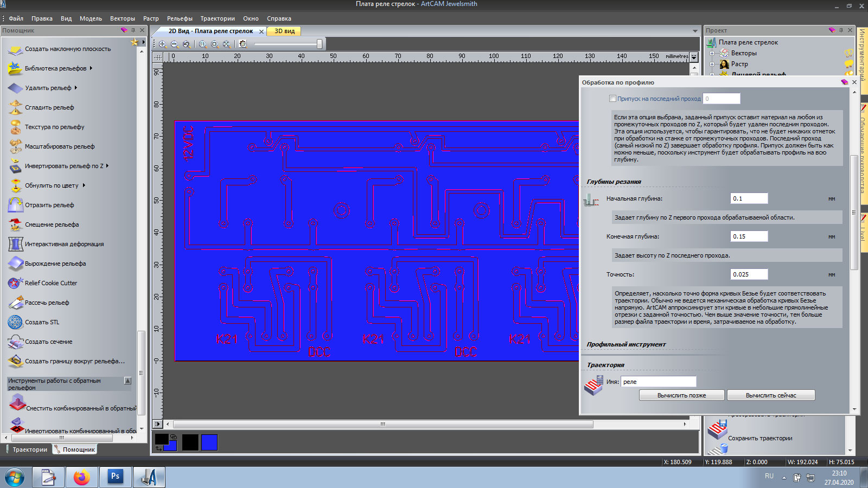
Task: Click the Создать STL icon
Action: pyautogui.click(x=15, y=323)
